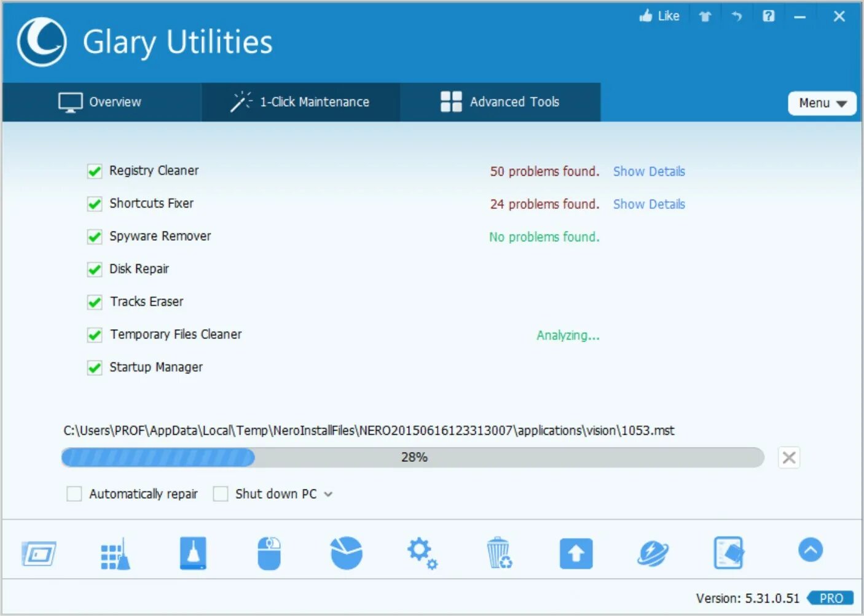Open the skin shirt icon
Viewport: 864px width, 616px height.
click(705, 17)
